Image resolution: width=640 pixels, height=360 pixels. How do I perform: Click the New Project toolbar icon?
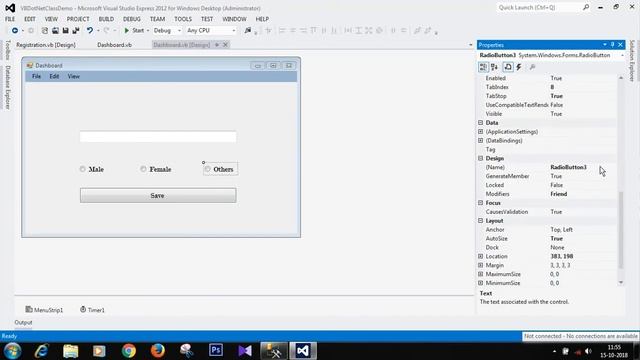click(x=44, y=31)
